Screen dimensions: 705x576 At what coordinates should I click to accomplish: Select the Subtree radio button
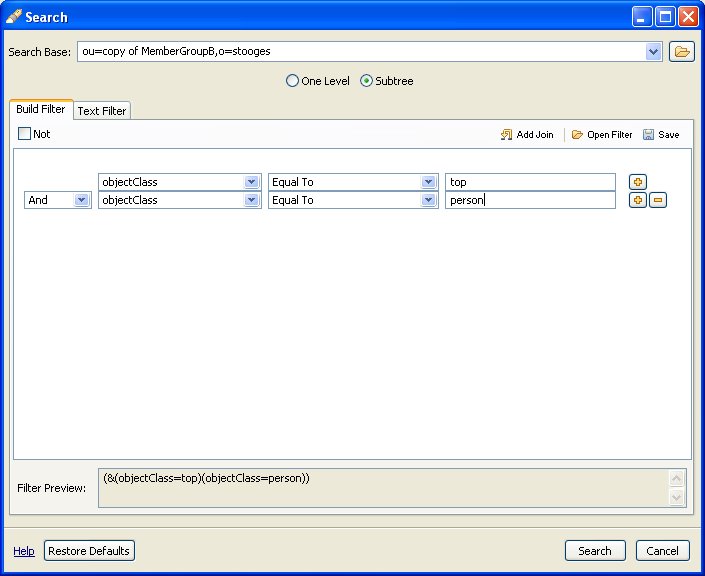tap(366, 81)
